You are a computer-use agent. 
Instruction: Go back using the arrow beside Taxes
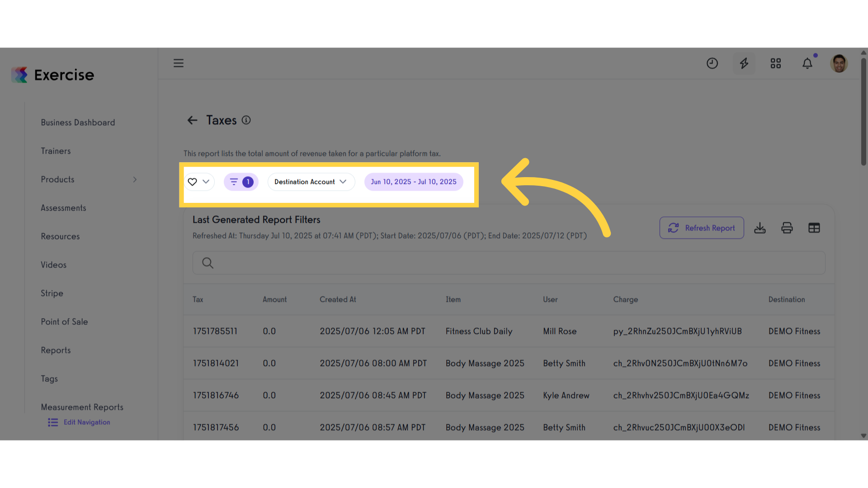[x=193, y=120]
